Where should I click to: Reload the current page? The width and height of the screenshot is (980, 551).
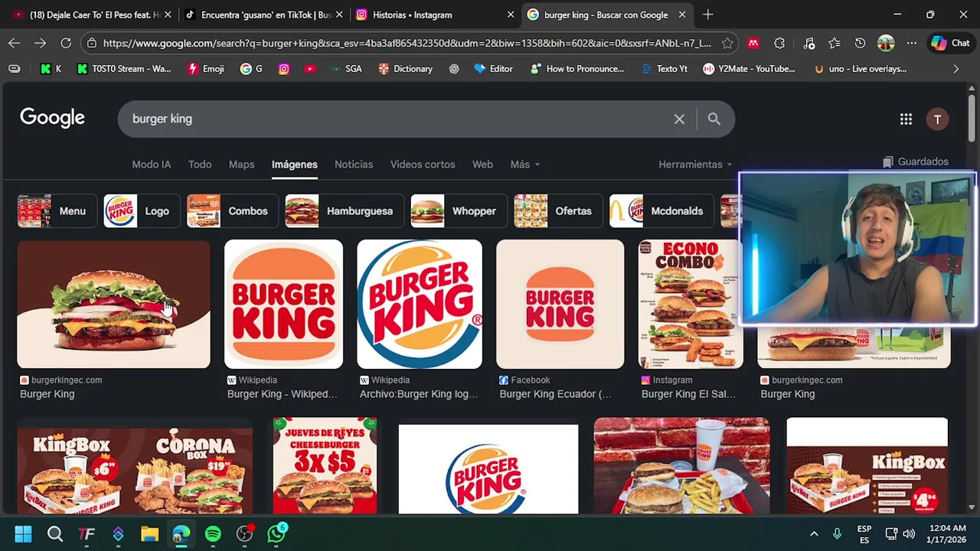66,44
